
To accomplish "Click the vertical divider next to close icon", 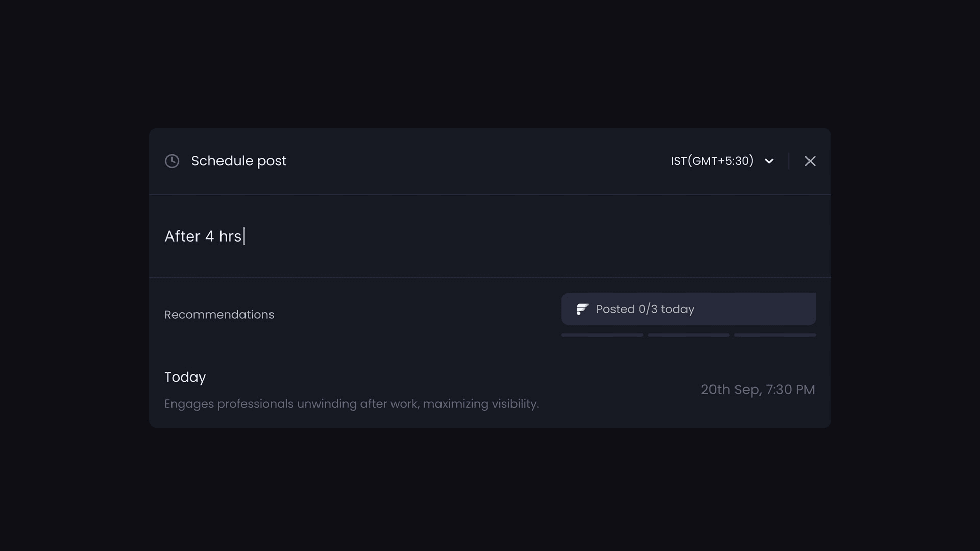I will [x=789, y=161].
